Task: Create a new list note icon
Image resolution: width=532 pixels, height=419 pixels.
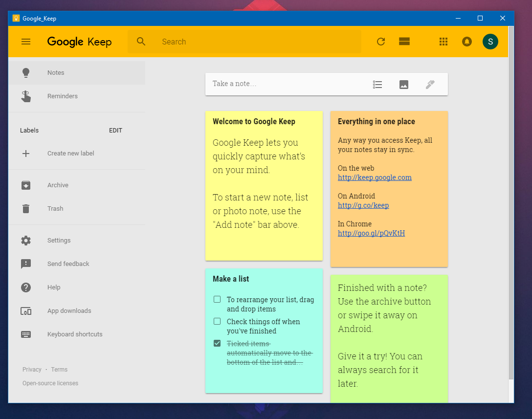Action: [x=377, y=85]
